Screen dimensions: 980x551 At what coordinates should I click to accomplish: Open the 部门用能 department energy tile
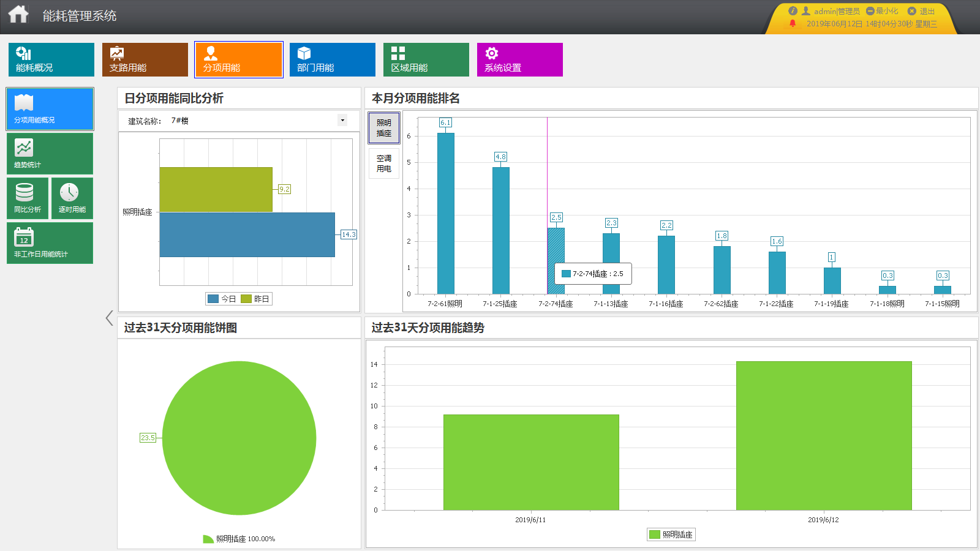point(333,59)
